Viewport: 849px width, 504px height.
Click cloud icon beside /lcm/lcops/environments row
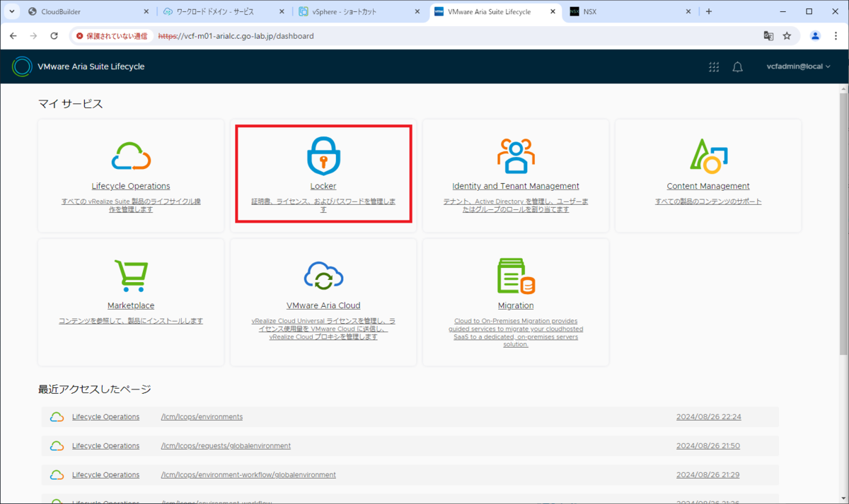(57, 417)
